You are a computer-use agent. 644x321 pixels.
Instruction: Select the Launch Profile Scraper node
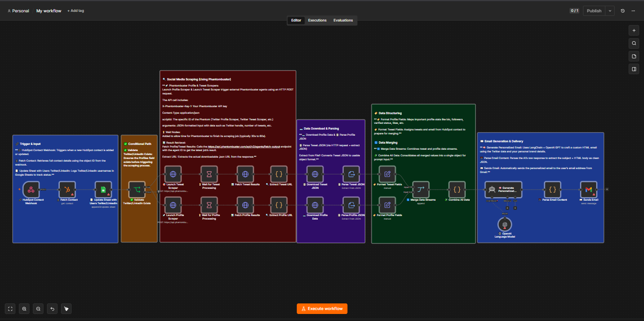pyautogui.click(x=173, y=205)
